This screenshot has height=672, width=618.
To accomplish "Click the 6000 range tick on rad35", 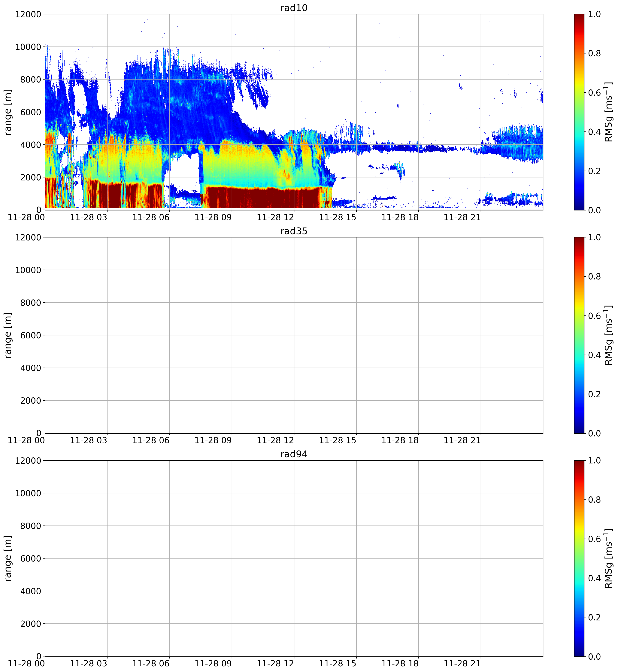I will (31, 335).
